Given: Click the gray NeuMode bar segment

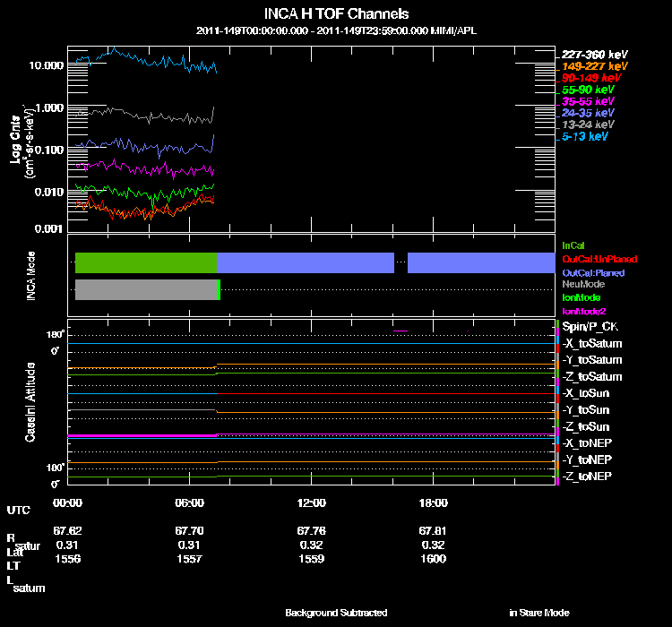Looking at the screenshot, I should [146, 289].
